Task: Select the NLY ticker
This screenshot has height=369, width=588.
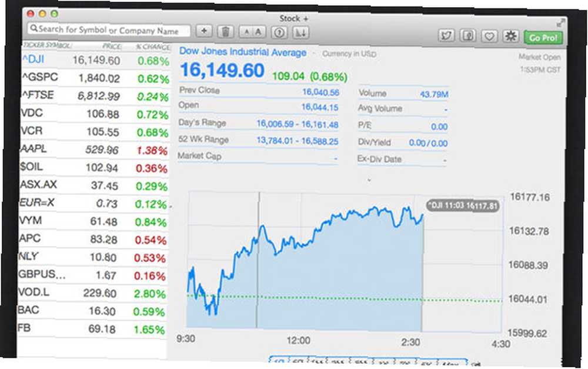Action: [x=28, y=256]
